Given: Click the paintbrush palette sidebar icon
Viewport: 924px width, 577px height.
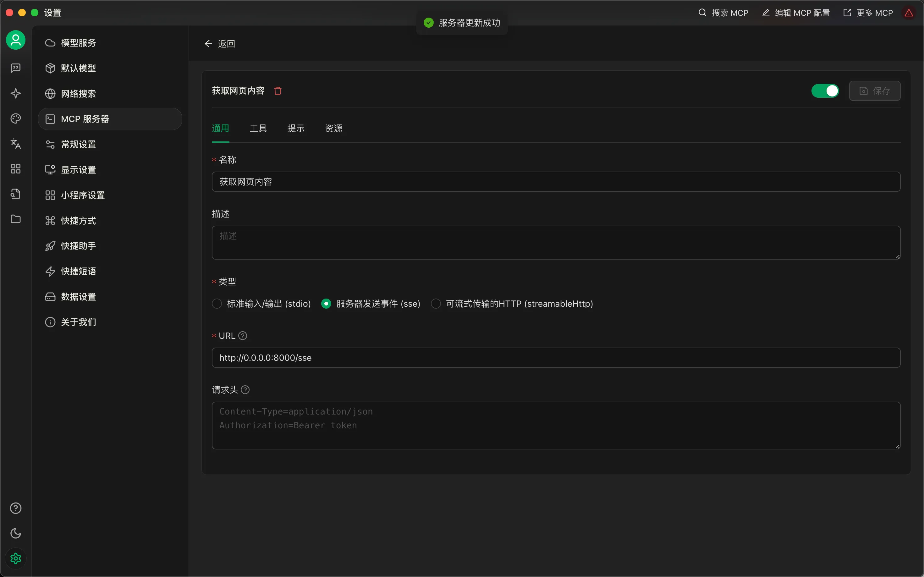Looking at the screenshot, I should (x=16, y=119).
